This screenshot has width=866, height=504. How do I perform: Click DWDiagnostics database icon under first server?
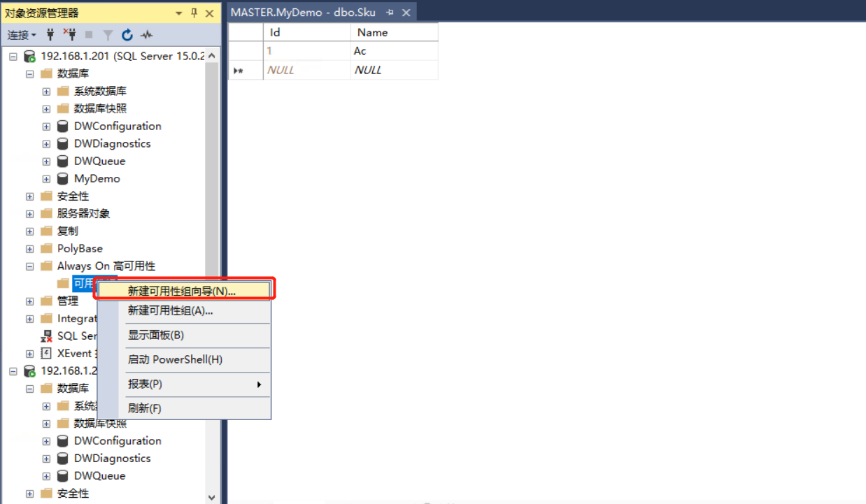coord(63,143)
